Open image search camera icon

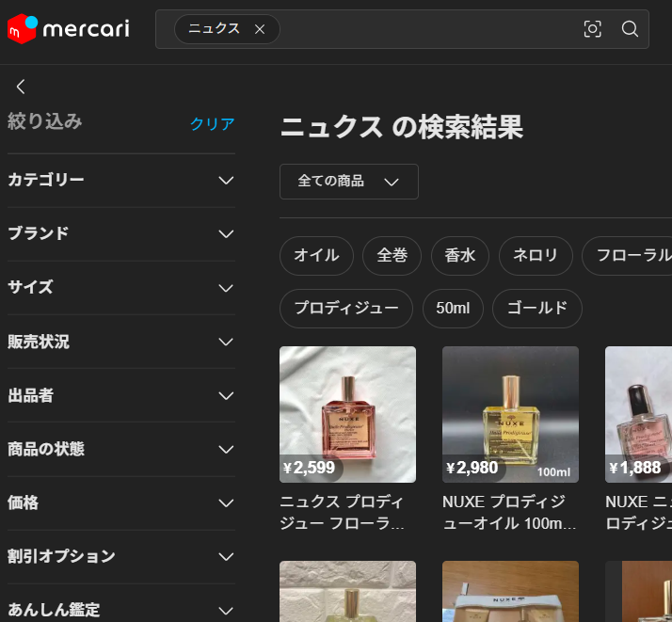[x=593, y=29]
